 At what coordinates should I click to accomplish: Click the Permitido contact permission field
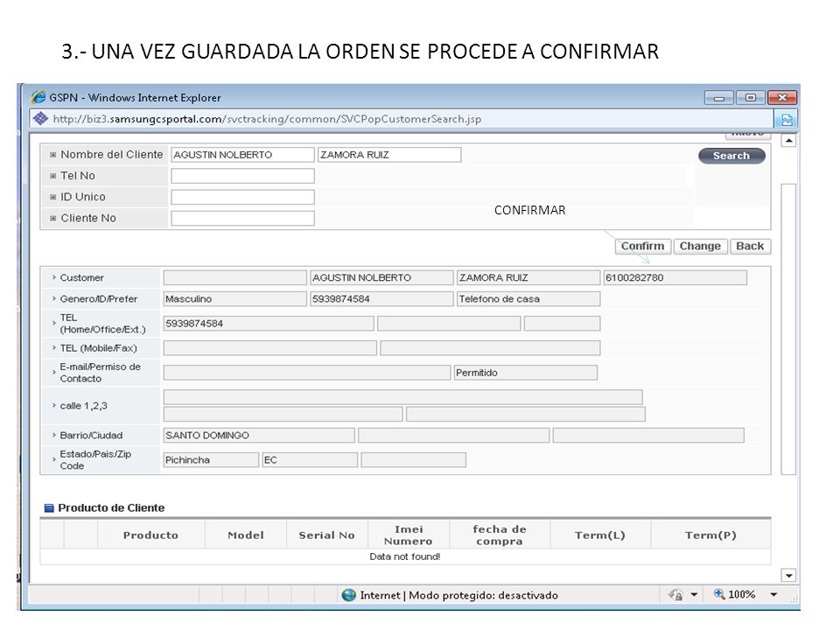point(526,373)
